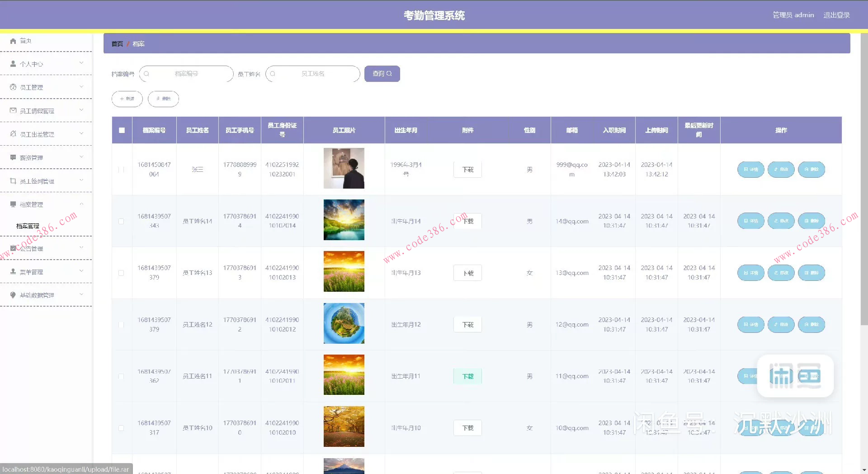The height and width of the screenshot is (474, 868).
Task: Click the 档案编号 search input field
Action: 186,74
